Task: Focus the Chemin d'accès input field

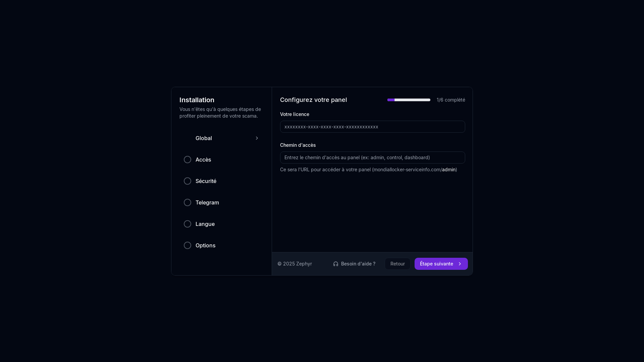Action: pos(373,158)
